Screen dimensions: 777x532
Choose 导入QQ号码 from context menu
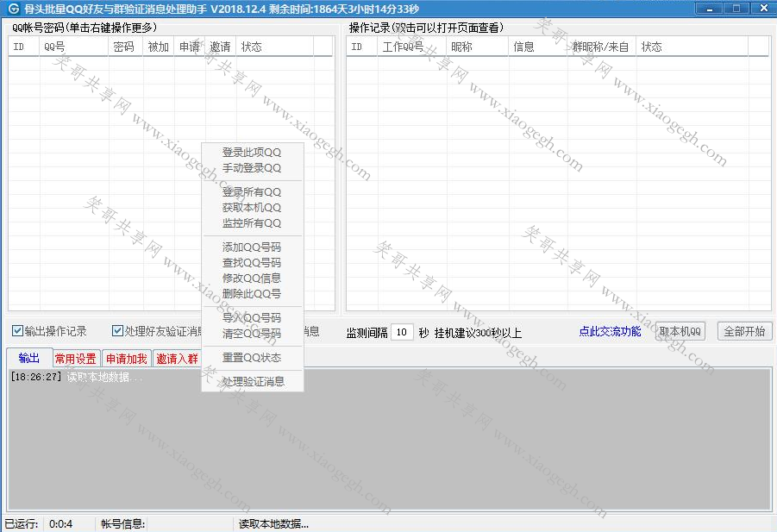click(252, 317)
